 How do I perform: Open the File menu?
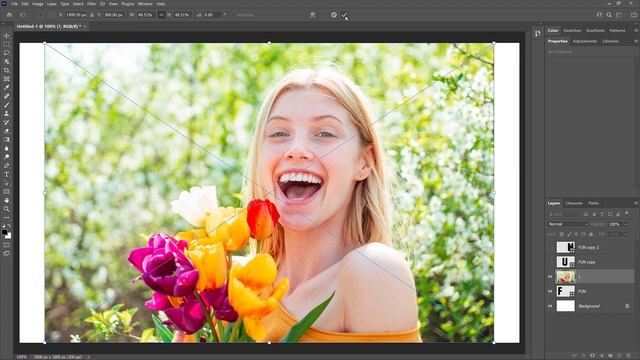tap(14, 4)
